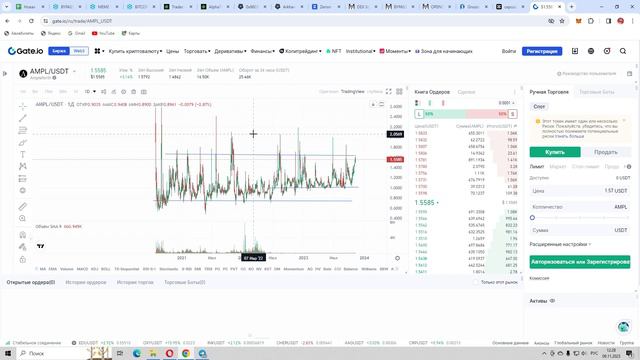The height and width of the screenshot is (360, 640).
Task: Open the chart settings clock icon
Action: tap(124, 92)
